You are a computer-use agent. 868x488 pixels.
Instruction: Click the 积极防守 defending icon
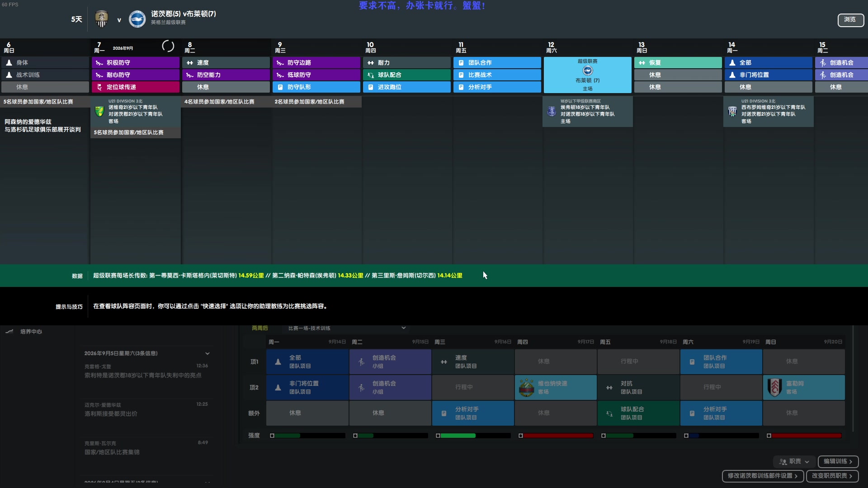click(x=99, y=63)
